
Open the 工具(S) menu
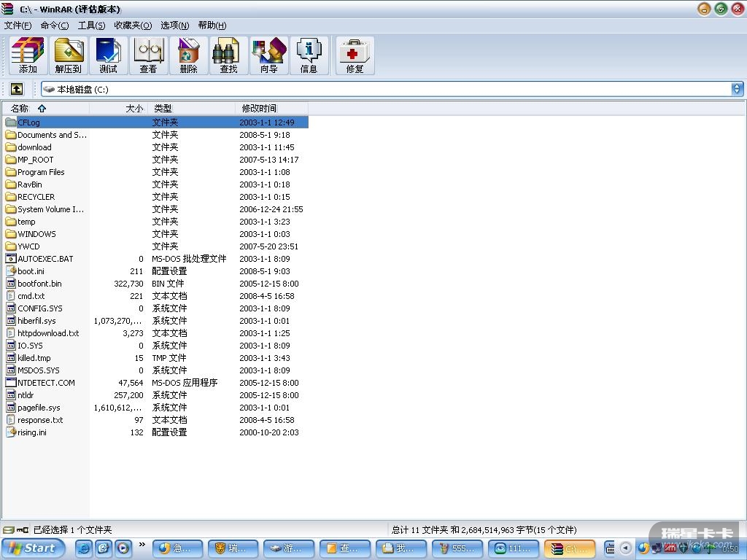[91, 26]
